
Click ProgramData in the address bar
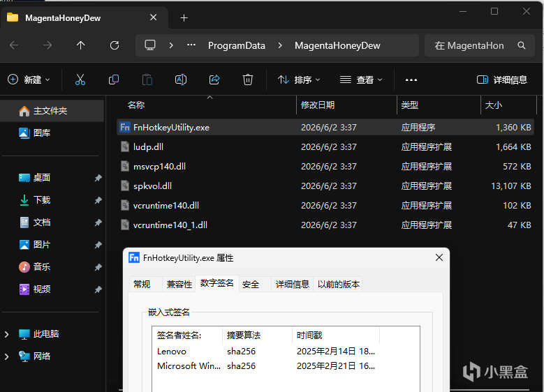[x=237, y=45]
